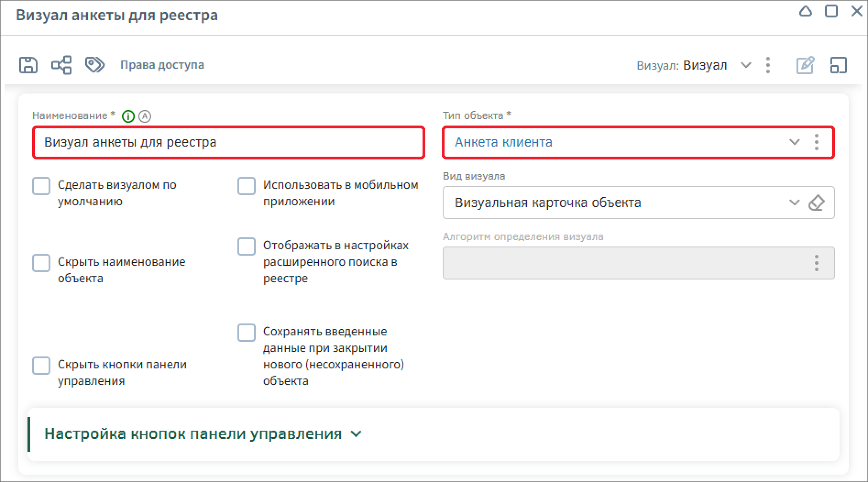Click the tags icon in toolbar

[95, 65]
